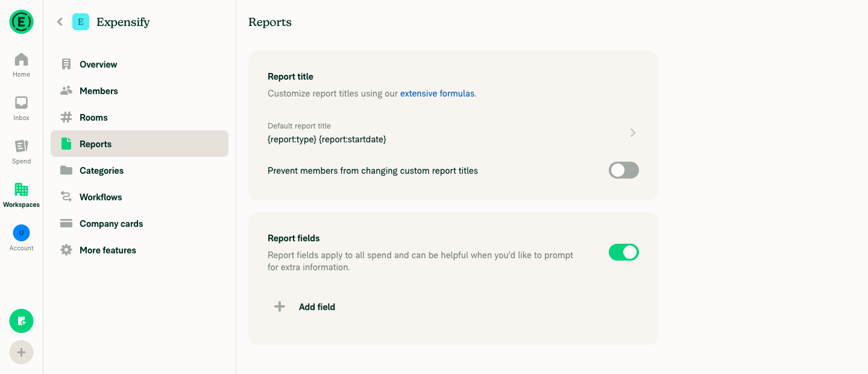Click the Expensify logo at top left
The width and height of the screenshot is (868, 374).
(21, 22)
